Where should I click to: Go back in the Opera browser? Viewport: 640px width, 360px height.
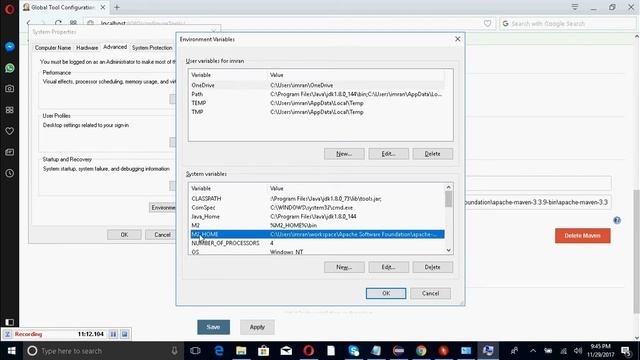click(x=29, y=23)
